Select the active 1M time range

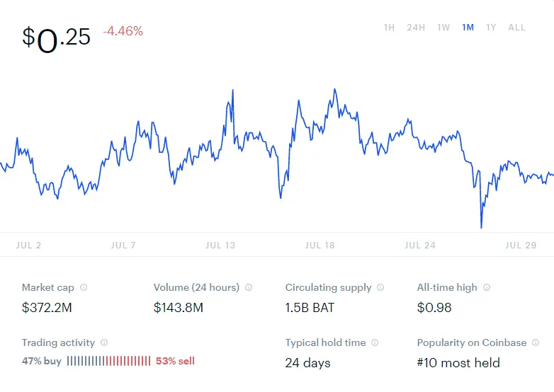tap(468, 28)
